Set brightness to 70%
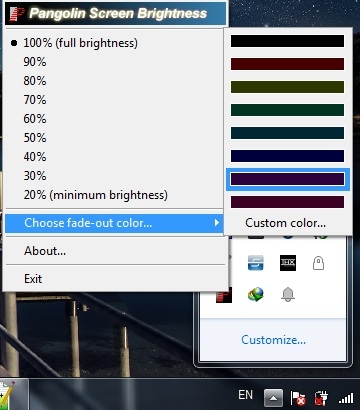Screen dimensions: 360x410 point(114,100)
